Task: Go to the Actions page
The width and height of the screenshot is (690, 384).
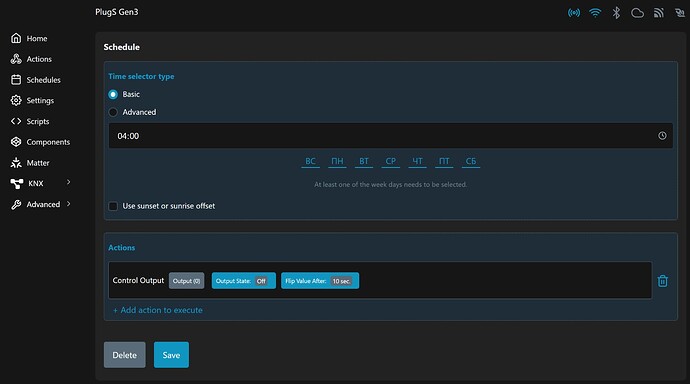Action: click(x=39, y=59)
